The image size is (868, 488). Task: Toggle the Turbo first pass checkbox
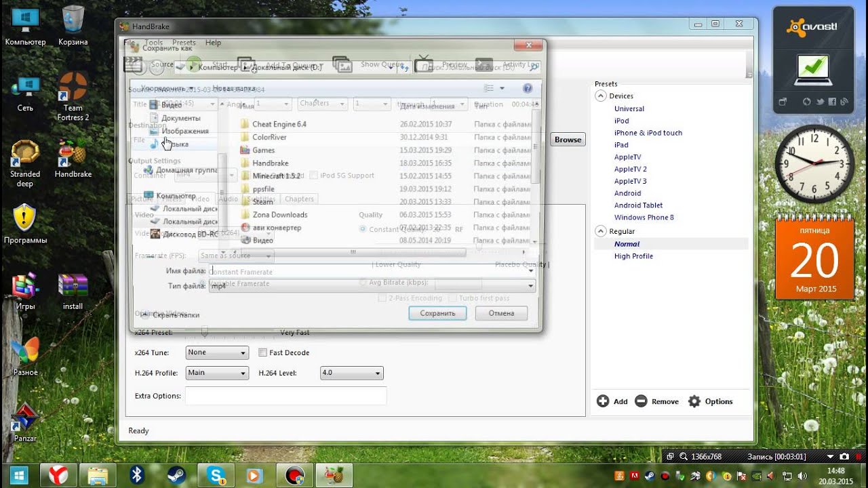(452, 298)
